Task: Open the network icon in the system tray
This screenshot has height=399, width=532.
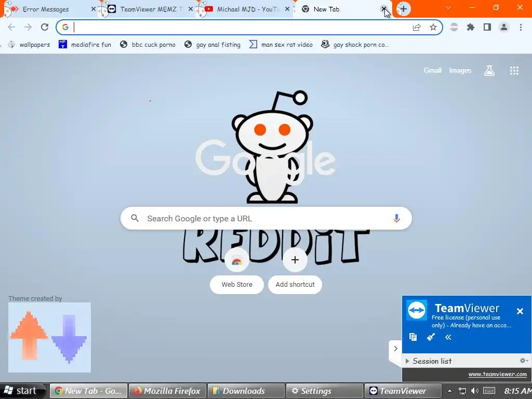Action: click(x=462, y=391)
